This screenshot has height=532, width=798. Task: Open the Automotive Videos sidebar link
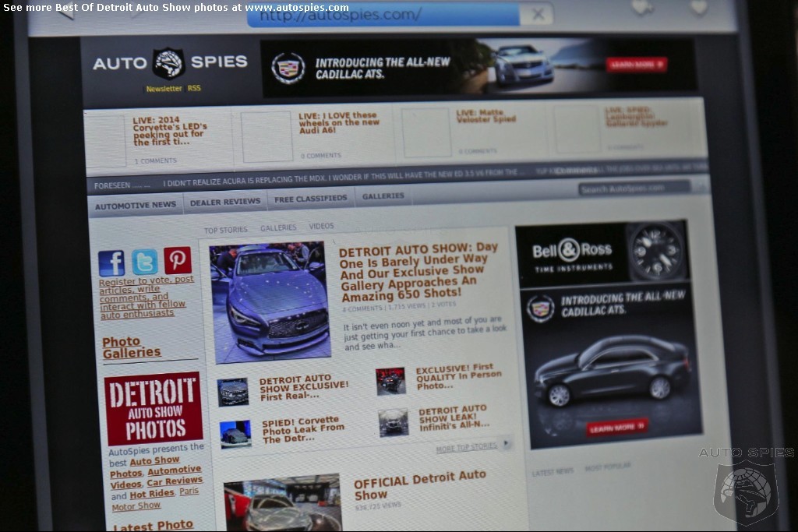[156, 477]
